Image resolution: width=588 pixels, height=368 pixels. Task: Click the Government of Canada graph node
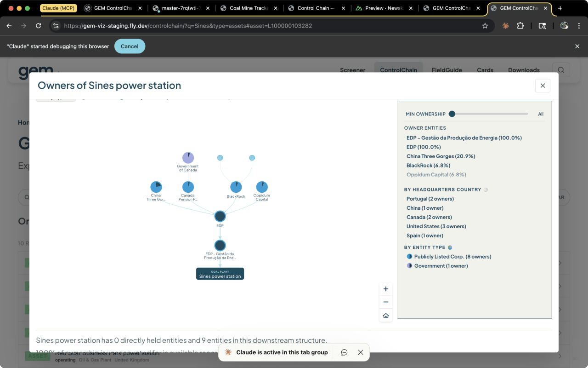click(188, 158)
